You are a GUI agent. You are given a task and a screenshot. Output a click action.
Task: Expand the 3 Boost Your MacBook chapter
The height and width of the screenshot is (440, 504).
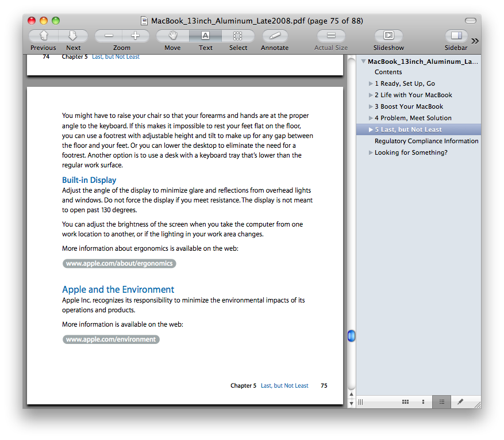(371, 106)
